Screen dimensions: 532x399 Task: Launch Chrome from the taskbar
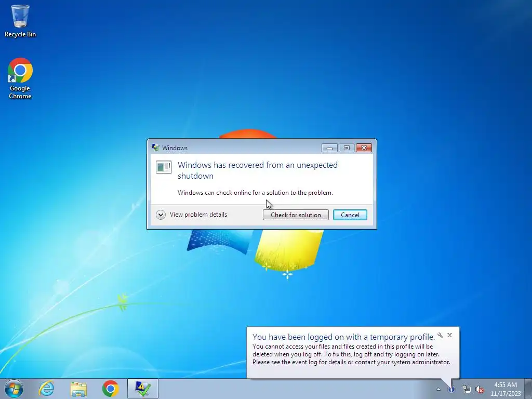110,389
